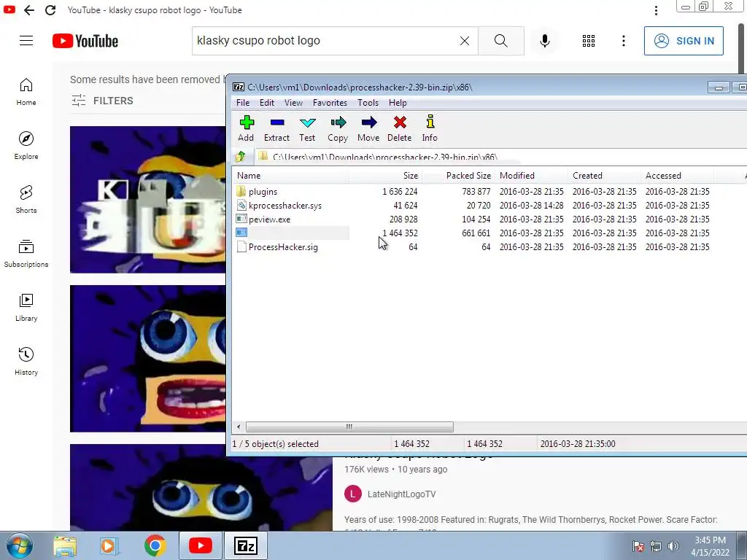The height and width of the screenshot is (560, 747).
Task: Click the YouTube search magnifier button
Action: pos(500,41)
